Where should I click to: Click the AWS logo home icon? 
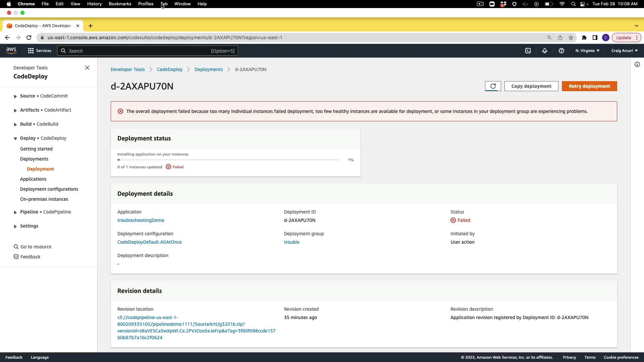point(11,50)
